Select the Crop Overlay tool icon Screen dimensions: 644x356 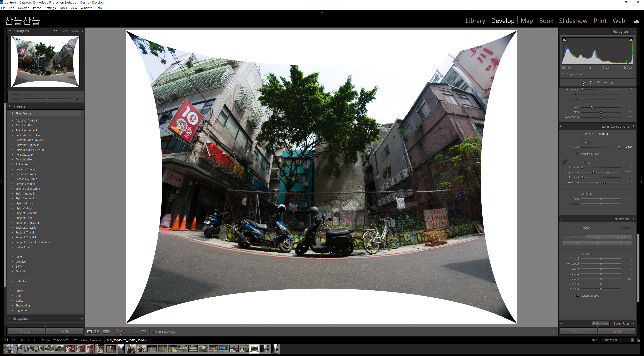pos(591,82)
